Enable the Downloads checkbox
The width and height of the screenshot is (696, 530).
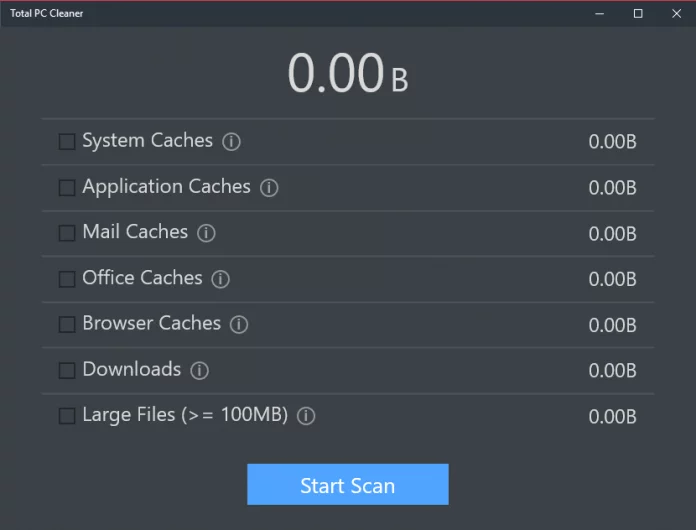point(67,370)
